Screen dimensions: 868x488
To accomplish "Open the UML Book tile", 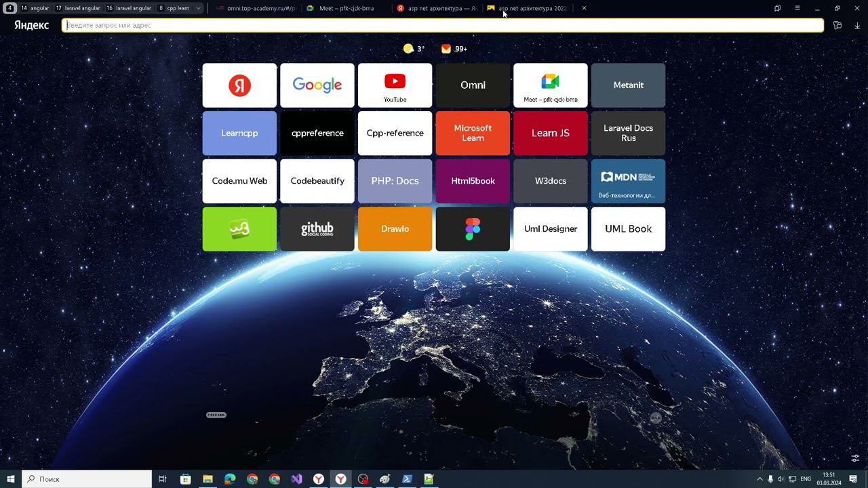I will coord(628,229).
